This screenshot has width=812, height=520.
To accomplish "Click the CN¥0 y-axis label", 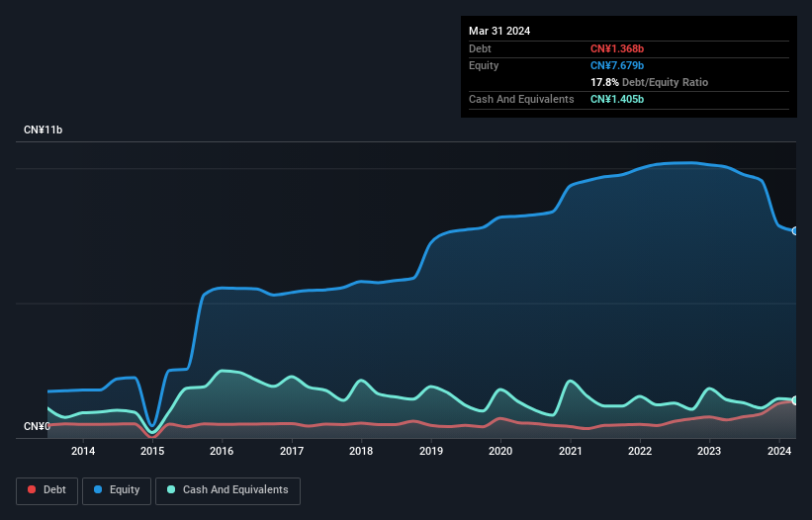I will (x=37, y=426).
